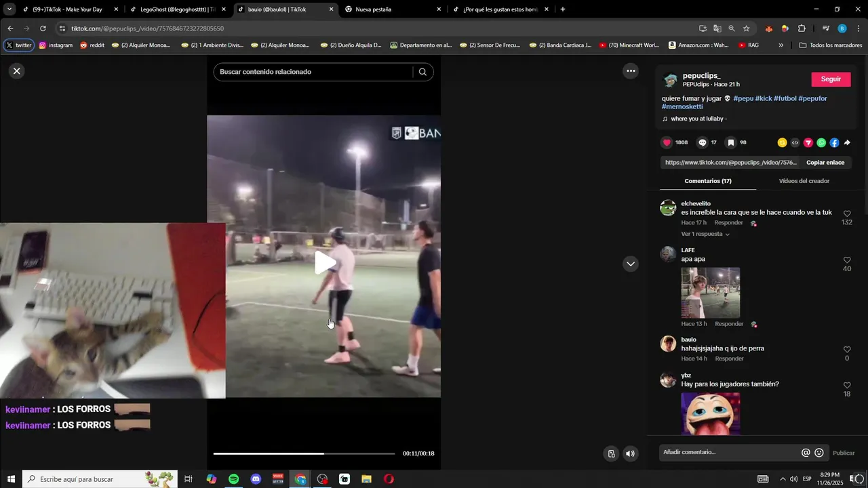Reply to elchevelito's comment

(x=728, y=223)
